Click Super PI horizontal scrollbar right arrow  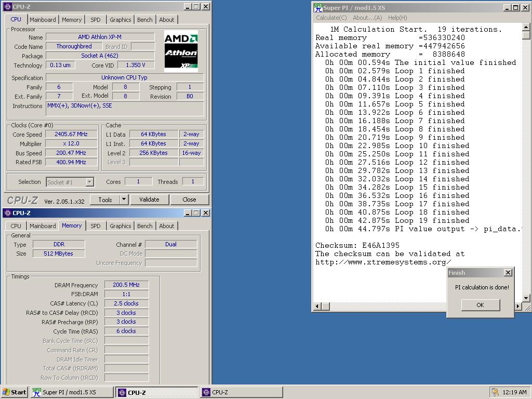tap(518, 307)
